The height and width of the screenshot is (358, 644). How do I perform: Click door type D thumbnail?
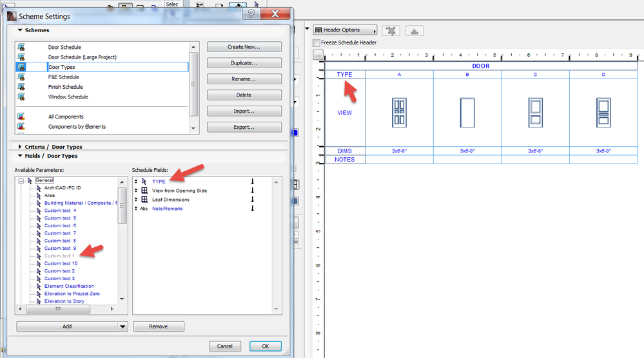[603, 113]
